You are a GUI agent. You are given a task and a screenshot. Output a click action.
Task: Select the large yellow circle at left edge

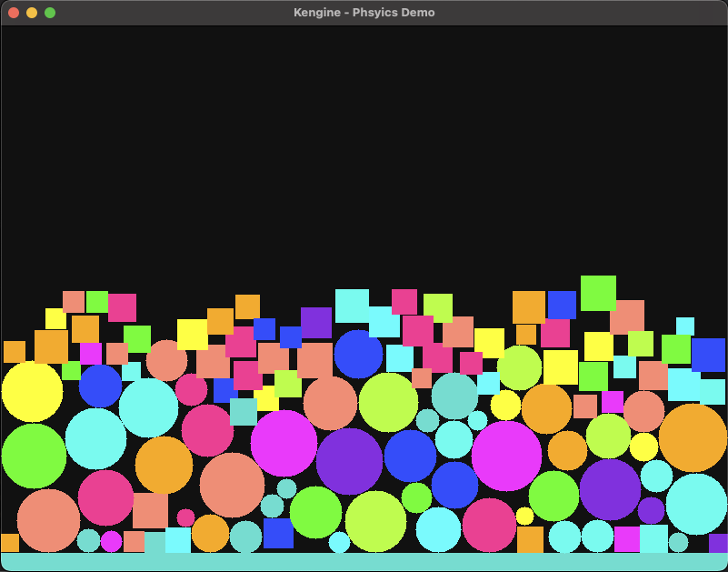32,391
